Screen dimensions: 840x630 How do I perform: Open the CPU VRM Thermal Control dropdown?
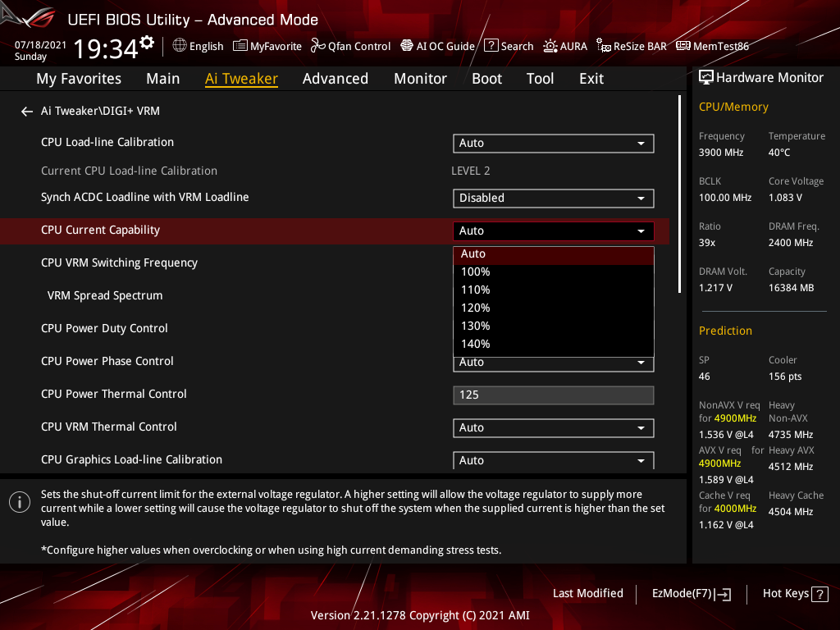pos(553,427)
